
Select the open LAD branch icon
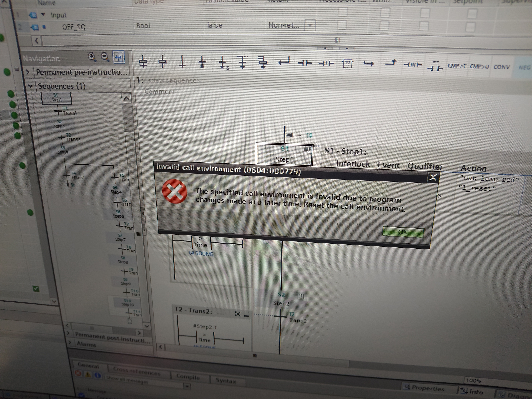pyautogui.click(x=368, y=64)
